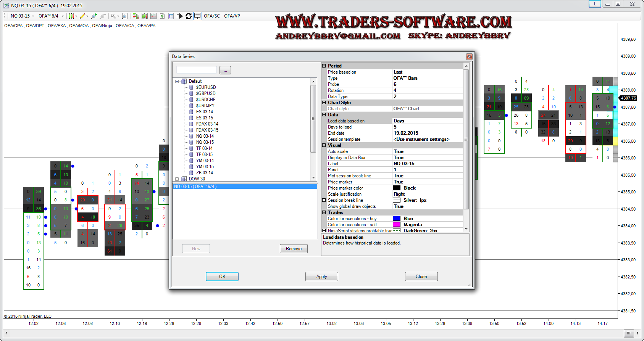Click the OFA/SC toolbar item
The image size is (644, 341).
[212, 16]
